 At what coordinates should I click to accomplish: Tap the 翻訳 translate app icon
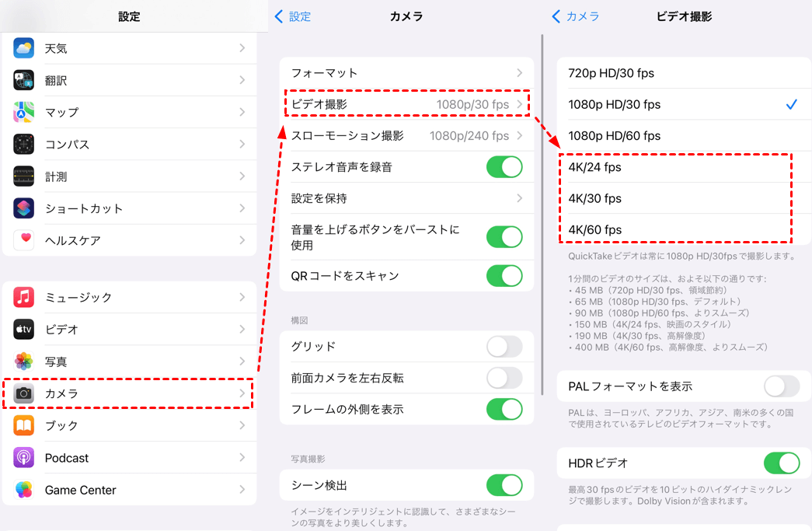(x=24, y=80)
